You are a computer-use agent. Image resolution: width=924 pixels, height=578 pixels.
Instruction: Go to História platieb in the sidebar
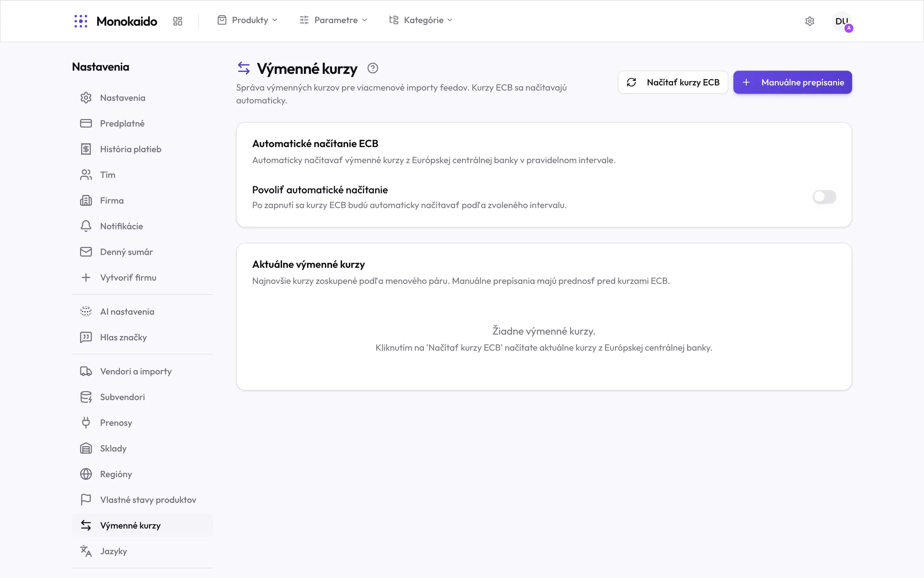coord(142,149)
